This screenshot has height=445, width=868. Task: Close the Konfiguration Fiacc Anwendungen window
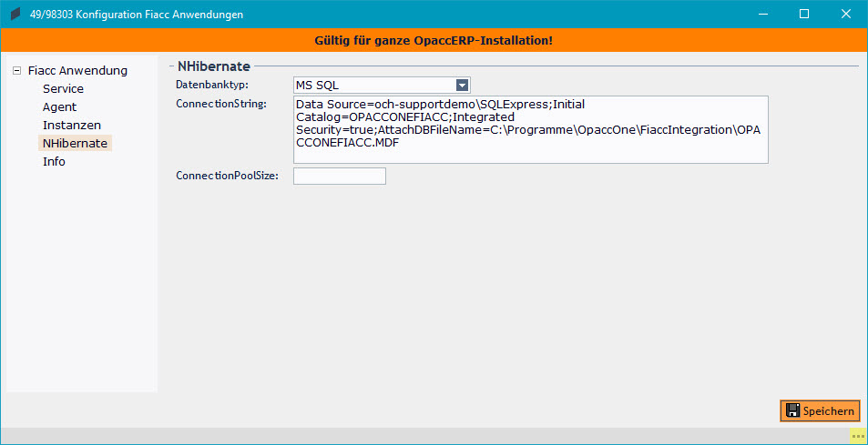tap(846, 15)
